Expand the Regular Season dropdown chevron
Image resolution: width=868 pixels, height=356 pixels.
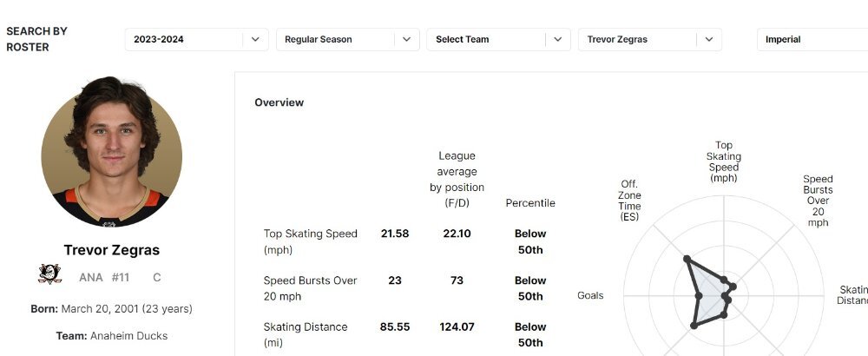click(x=407, y=39)
